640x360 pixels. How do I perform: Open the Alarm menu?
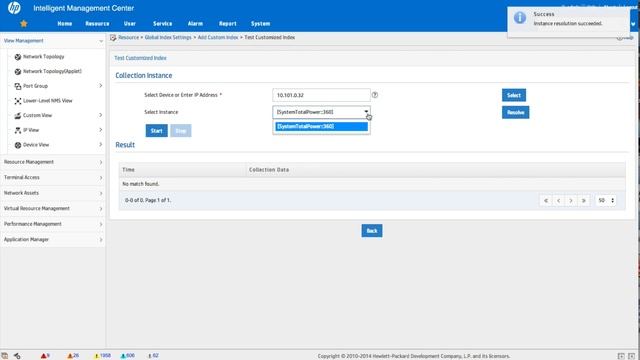coord(195,24)
